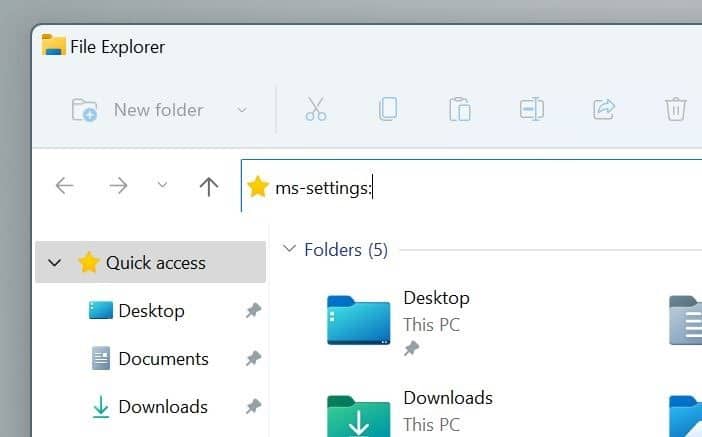Click the Downloads folder name in content pane
The image size is (702, 437).
448,398
